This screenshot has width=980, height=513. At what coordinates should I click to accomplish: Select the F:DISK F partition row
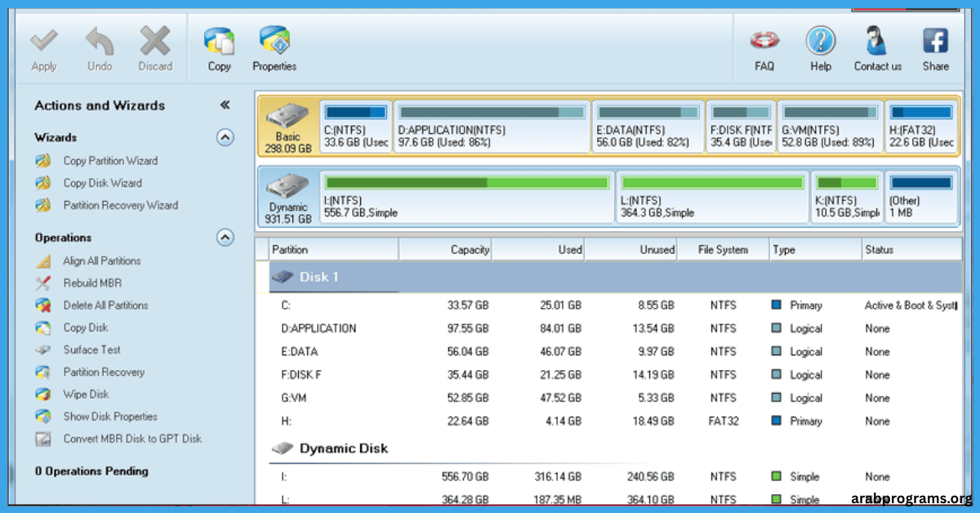coord(616,375)
